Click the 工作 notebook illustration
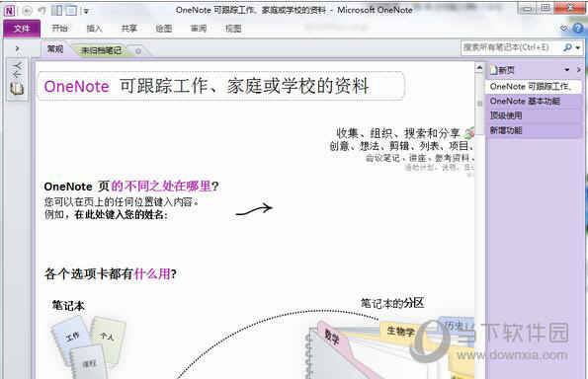The height and width of the screenshot is (379, 588). [72, 338]
